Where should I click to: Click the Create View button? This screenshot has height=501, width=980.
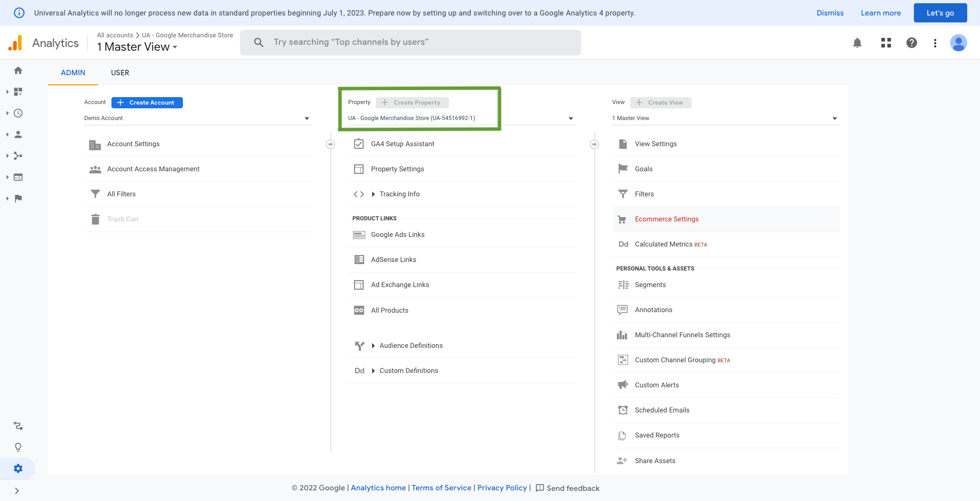click(661, 102)
